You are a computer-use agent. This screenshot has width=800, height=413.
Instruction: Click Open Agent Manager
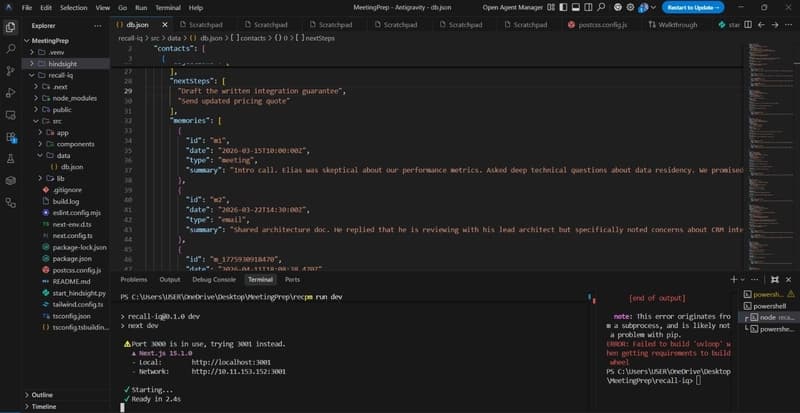512,8
